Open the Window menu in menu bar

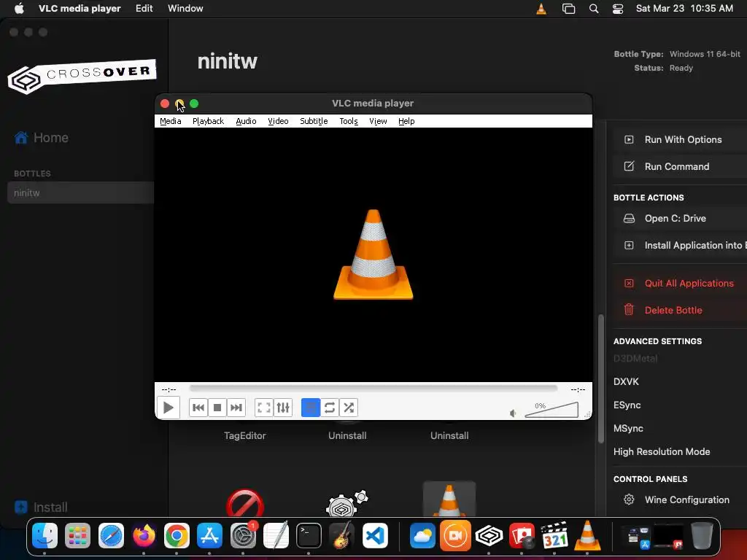pos(185,8)
